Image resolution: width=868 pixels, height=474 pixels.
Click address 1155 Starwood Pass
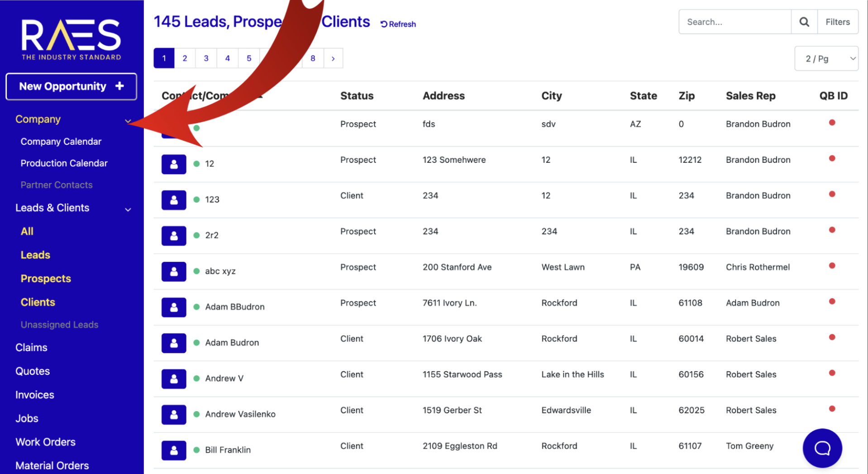click(x=462, y=374)
